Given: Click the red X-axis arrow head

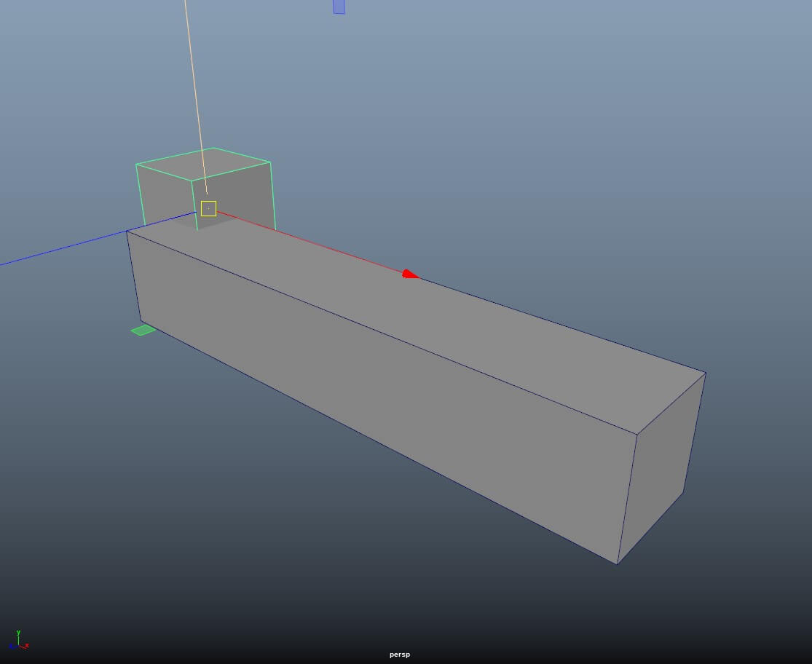Looking at the screenshot, I should [x=410, y=274].
